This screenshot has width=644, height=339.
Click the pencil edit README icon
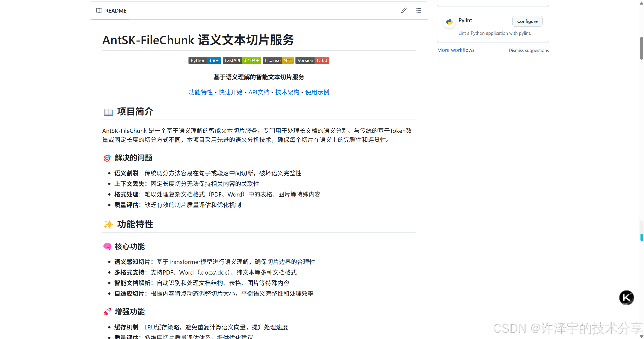coord(404,10)
